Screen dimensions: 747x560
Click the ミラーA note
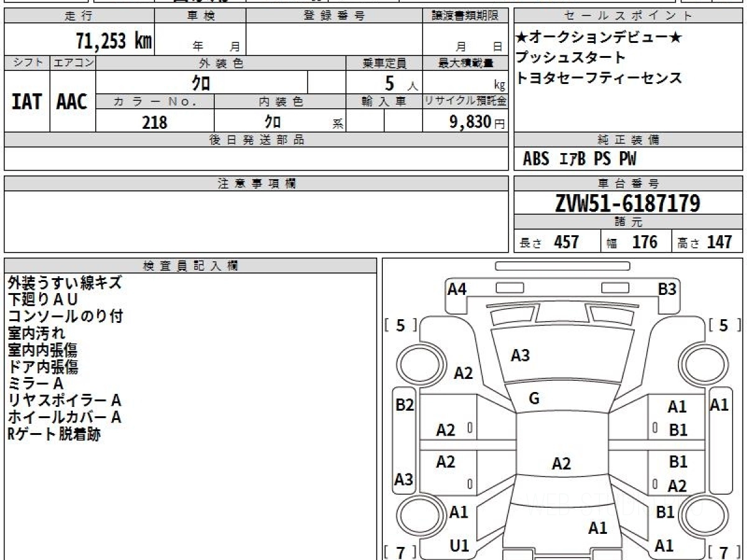tap(35, 383)
